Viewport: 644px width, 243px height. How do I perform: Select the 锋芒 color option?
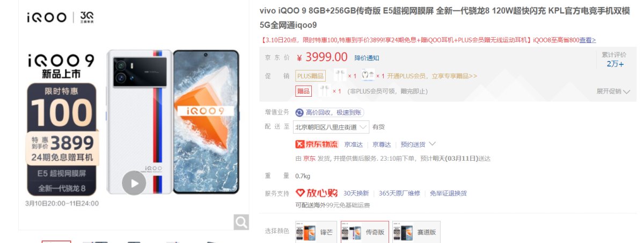point(316,232)
